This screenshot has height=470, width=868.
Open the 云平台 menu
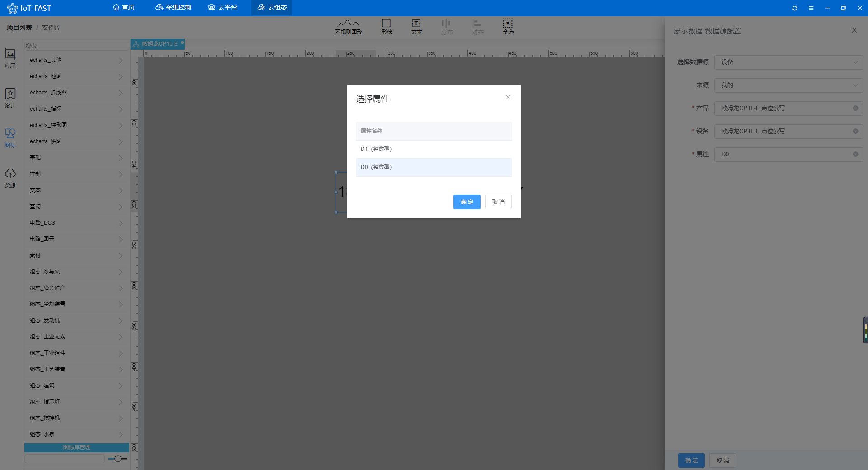[x=222, y=8]
